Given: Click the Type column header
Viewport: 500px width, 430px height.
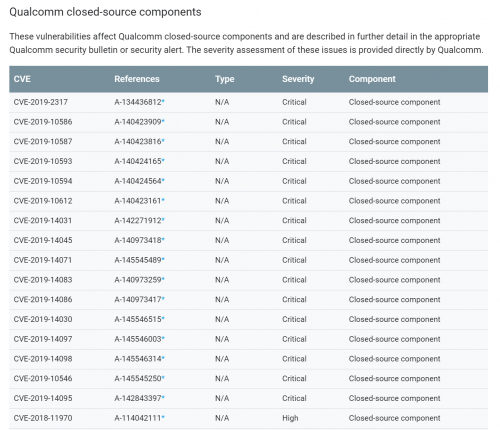Looking at the screenshot, I should click(x=225, y=79).
